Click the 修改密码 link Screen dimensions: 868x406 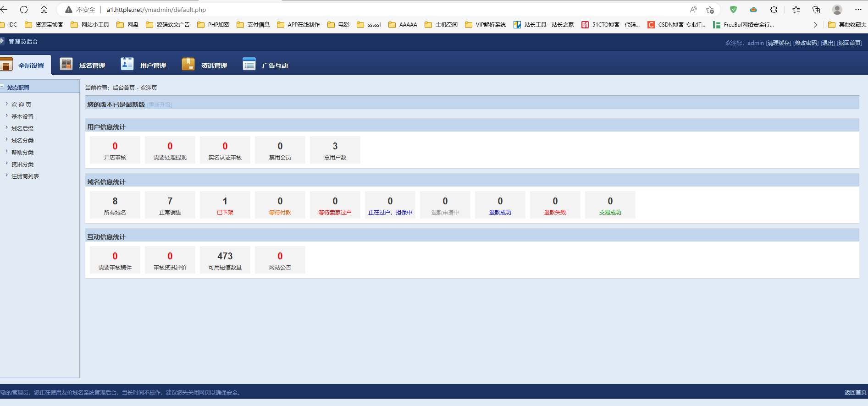806,43
